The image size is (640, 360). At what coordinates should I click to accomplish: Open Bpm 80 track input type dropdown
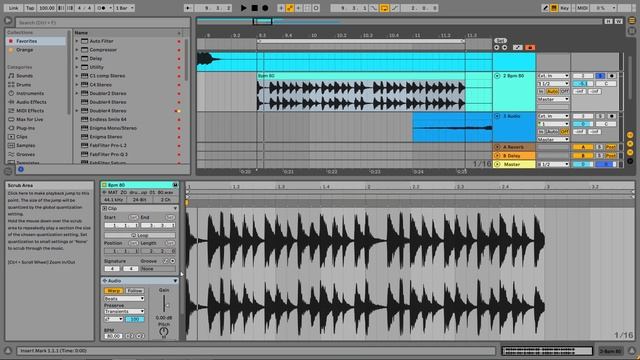(x=553, y=76)
